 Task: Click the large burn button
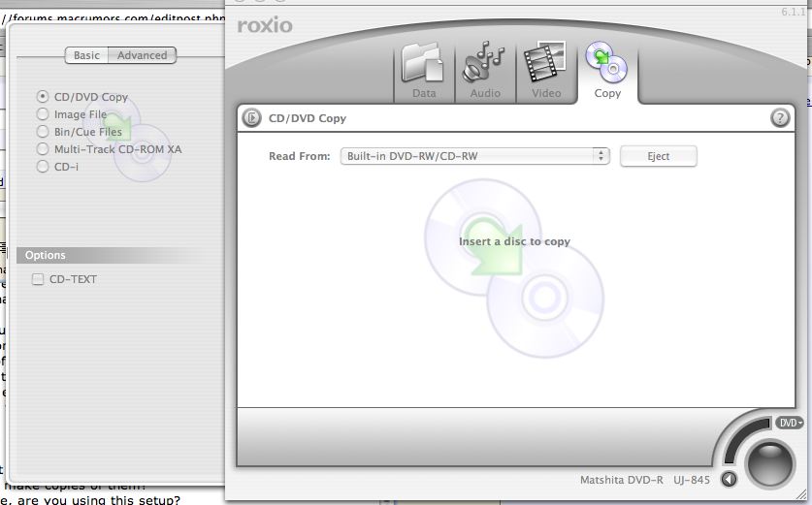pos(769,463)
